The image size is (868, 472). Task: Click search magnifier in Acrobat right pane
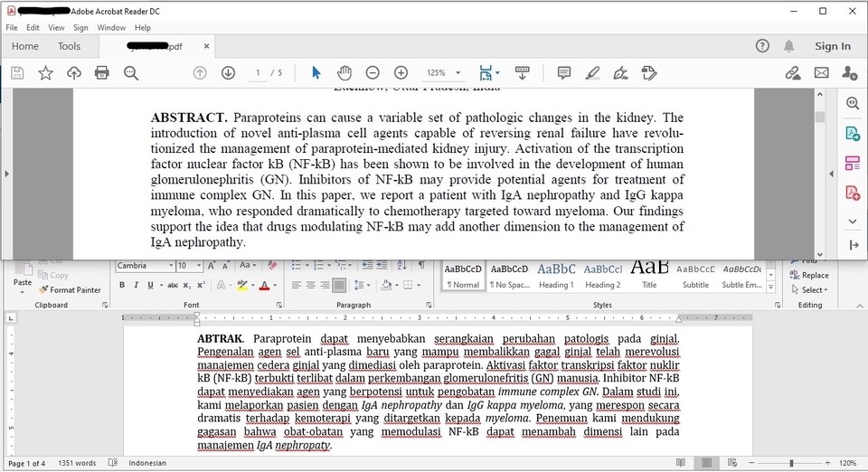[x=853, y=103]
